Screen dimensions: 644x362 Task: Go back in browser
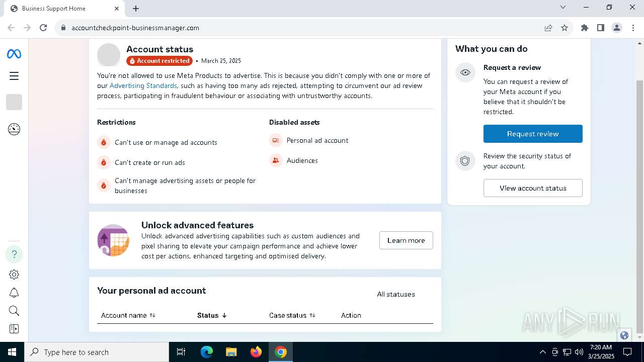[11, 28]
